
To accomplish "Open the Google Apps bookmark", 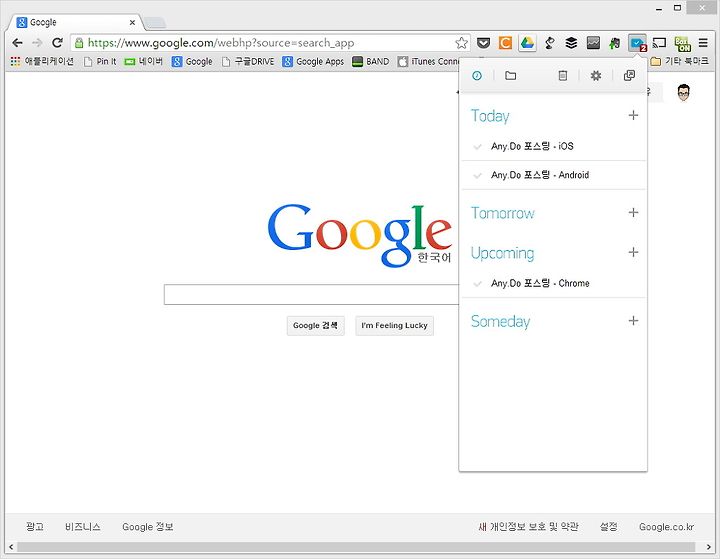I will pos(313,61).
